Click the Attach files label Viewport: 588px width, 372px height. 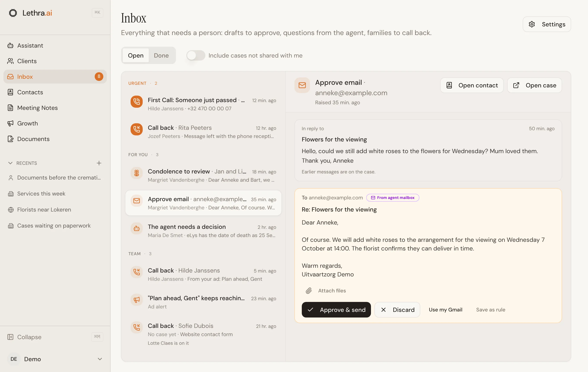point(332,291)
